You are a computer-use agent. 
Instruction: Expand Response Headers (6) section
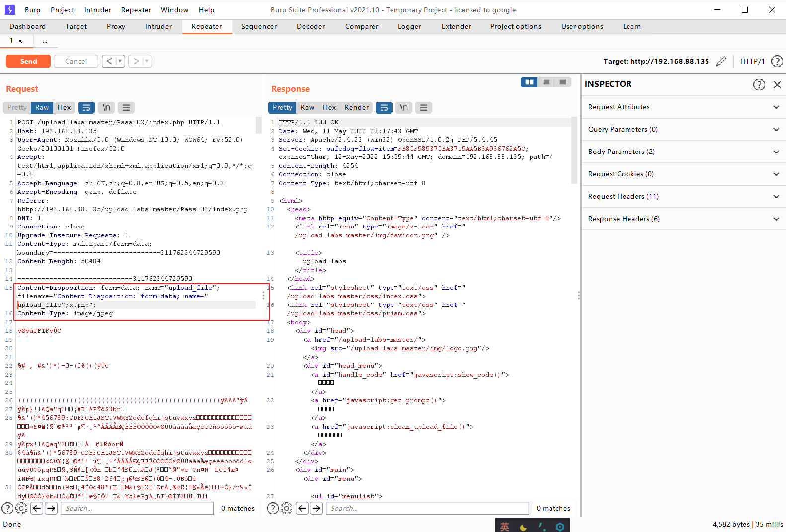point(684,219)
